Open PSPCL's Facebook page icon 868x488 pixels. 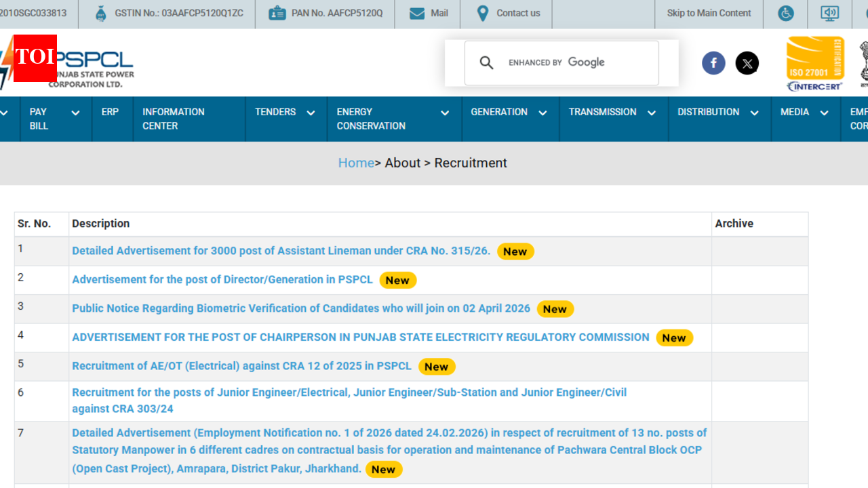[713, 62]
